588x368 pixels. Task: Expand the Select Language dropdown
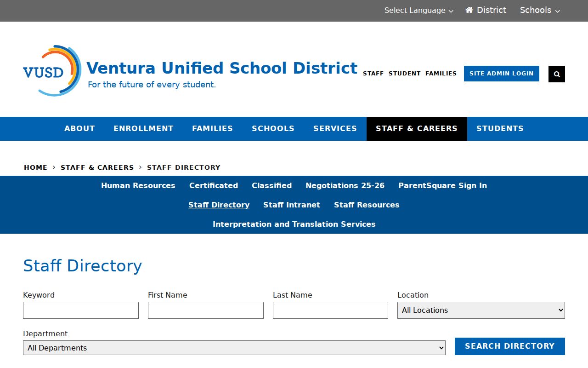click(x=418, y=11)
